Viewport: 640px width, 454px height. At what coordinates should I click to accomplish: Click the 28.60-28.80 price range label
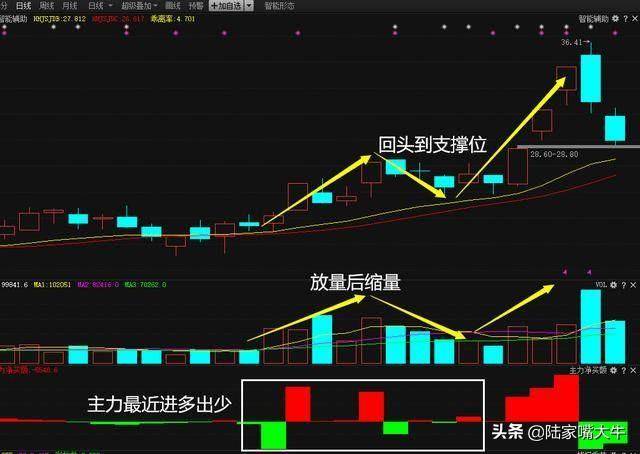click(x=554, y=154)
